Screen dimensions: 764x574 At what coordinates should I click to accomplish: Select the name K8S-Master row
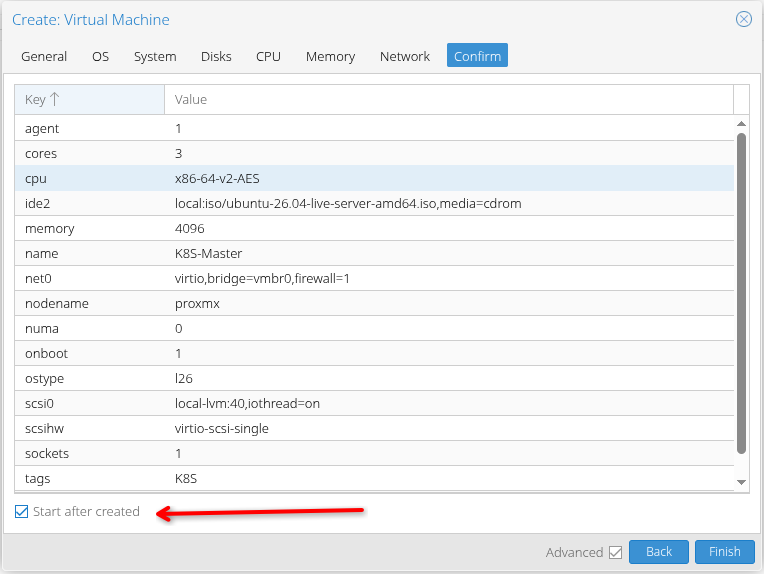click(x=374, y=253)
